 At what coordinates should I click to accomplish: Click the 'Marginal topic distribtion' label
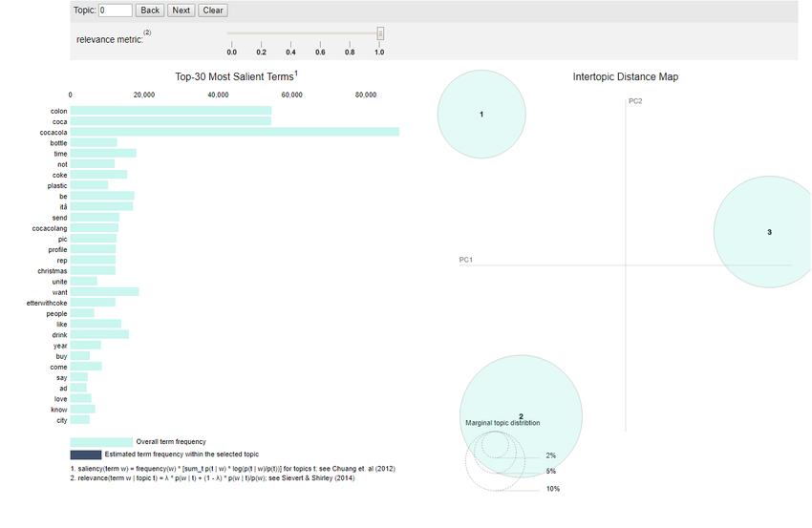(x=502, y=423)
